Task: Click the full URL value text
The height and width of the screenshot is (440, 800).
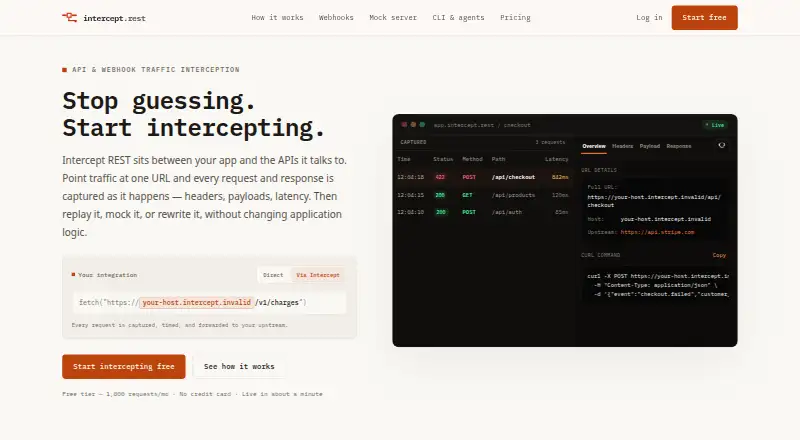Action: pyautogui.click(x=654, y=201)
